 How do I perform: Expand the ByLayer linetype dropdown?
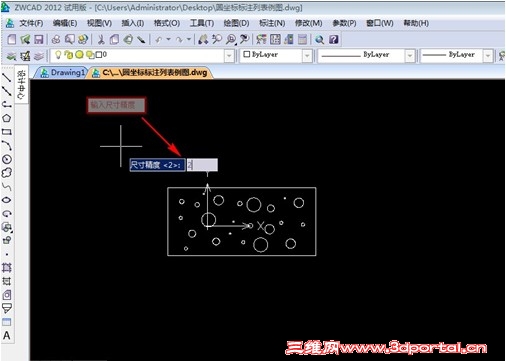pos(410,56)
